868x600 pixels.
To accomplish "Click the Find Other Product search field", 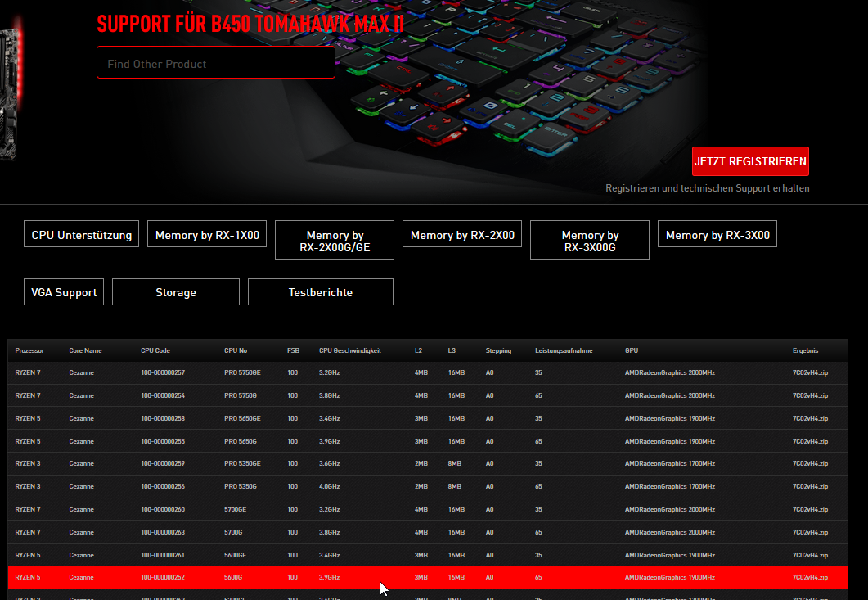I will [x=215, y=62].
